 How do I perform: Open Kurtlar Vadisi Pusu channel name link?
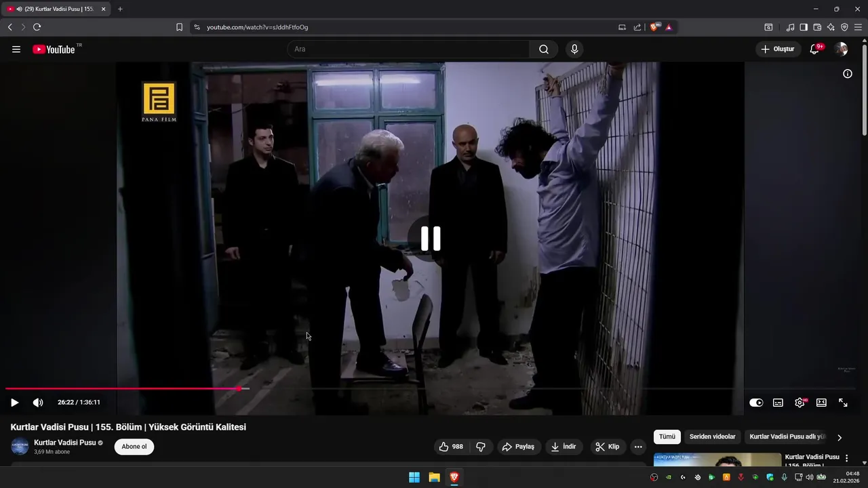coord(65,443)
